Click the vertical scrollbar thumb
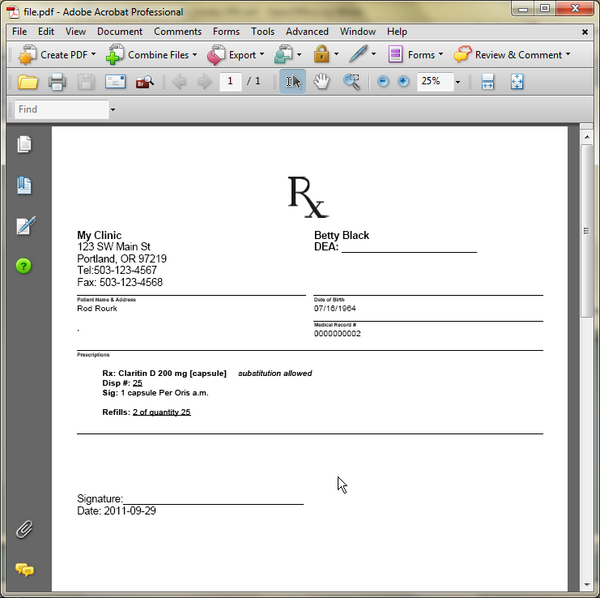 click(587, 231)
